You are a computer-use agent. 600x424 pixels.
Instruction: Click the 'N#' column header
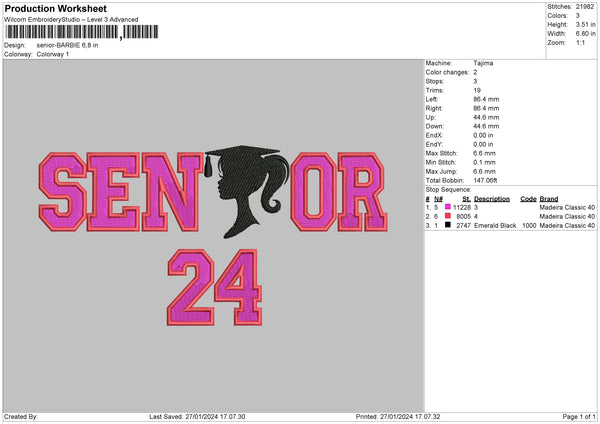click(439, 199)
